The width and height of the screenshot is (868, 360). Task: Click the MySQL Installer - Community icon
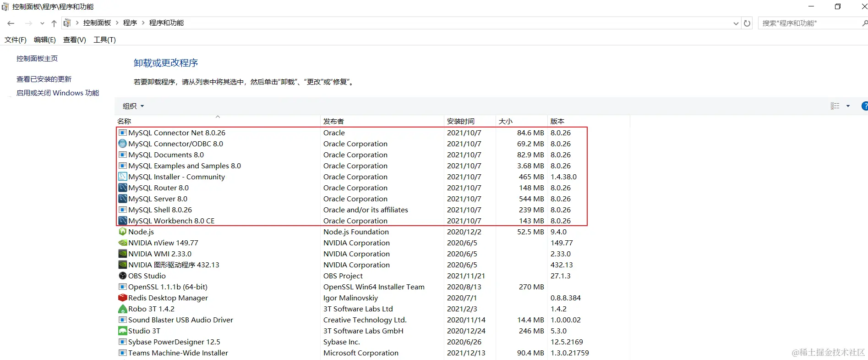point(123,177)
